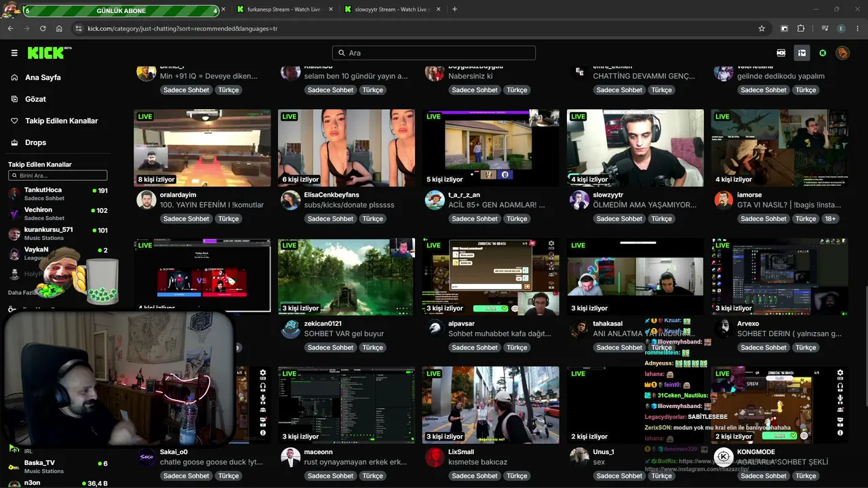Screen dimensions: 868x488
Task: Focus the Ara search field
Action: click(434, 53)
